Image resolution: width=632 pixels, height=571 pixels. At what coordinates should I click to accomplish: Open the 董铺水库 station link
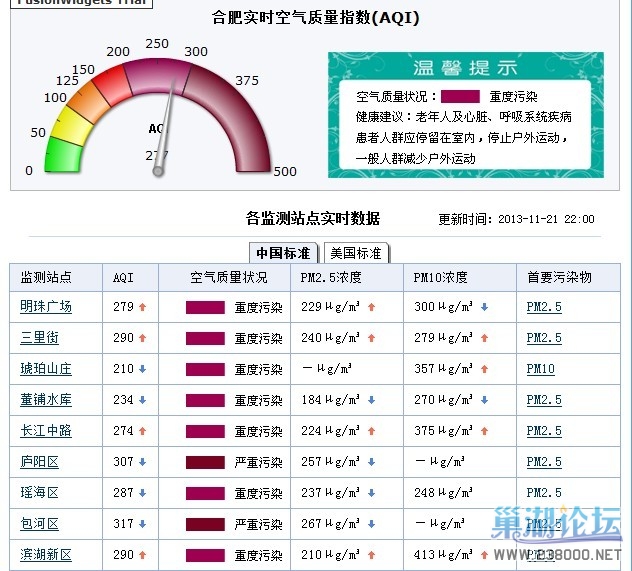tap(46, 400)
